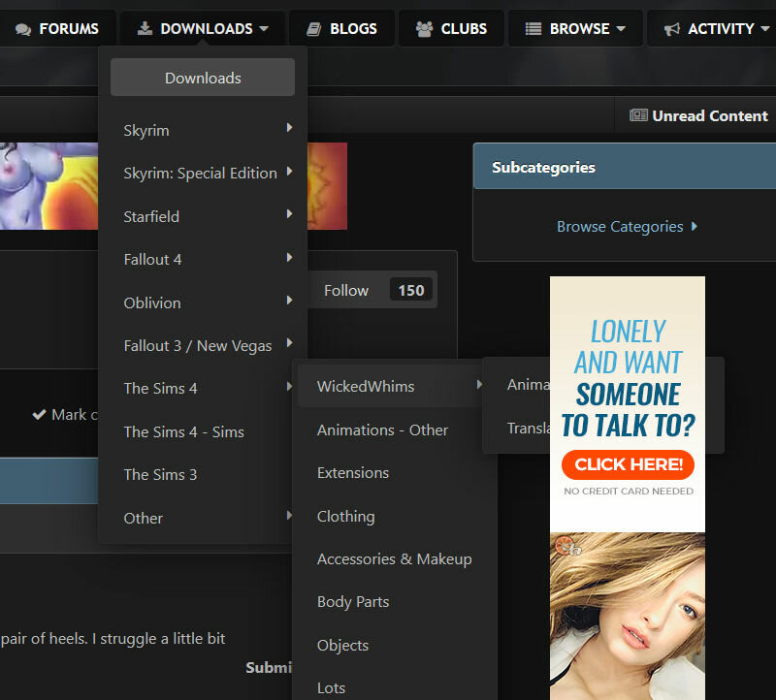The width and height of the screenshot is (776, 700).
Task: Click the Forums speech bubble icon
Action: 22,29
